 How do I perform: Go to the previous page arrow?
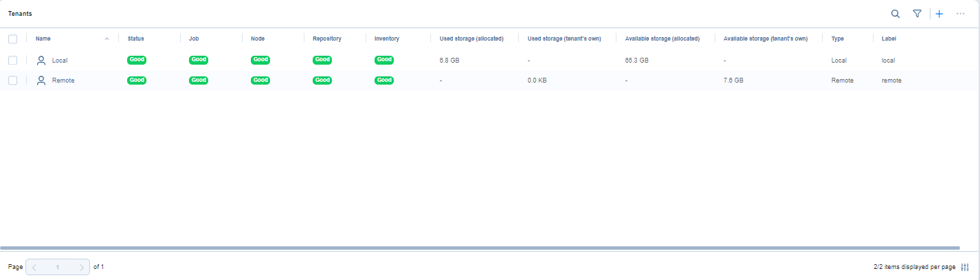[34, 267]
